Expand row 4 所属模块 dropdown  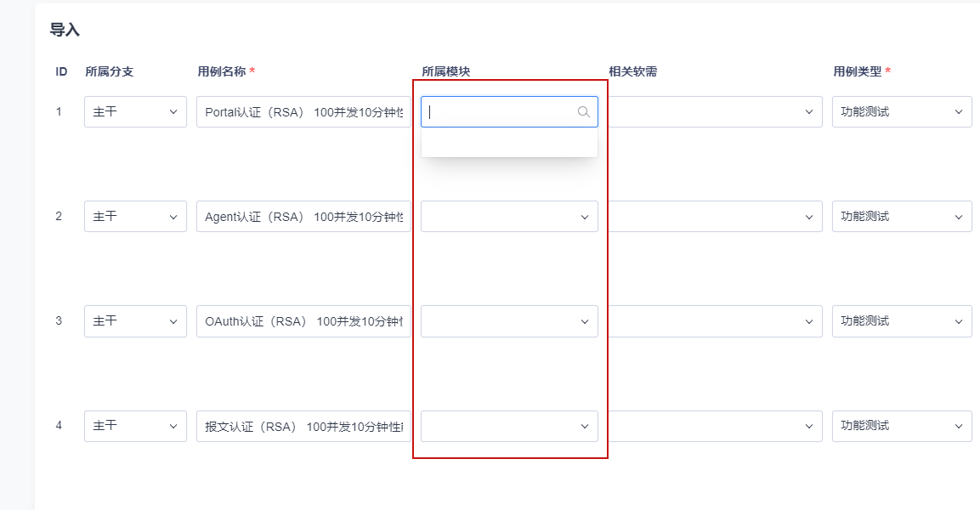point(509,426)
